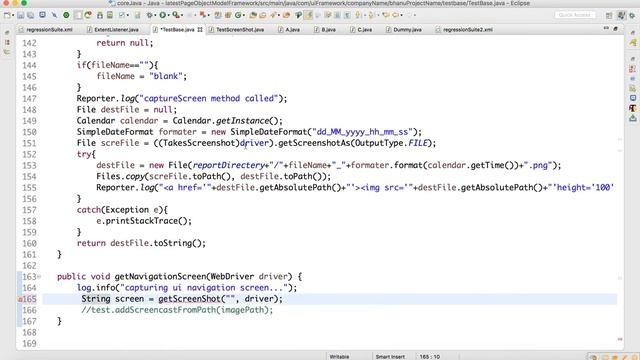The height and width of the screenshot is (360, 640).
Task: Click the 'Smart Insert' status bar field
Action: tap(390, 357)
